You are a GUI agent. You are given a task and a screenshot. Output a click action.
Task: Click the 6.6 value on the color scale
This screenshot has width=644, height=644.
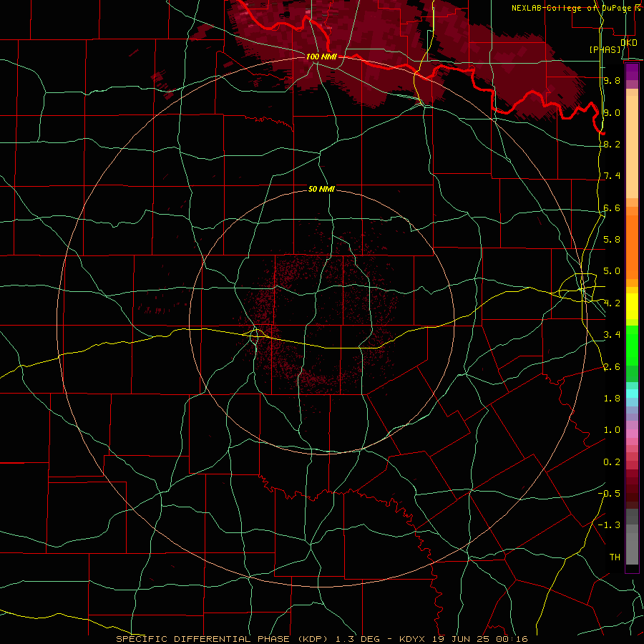[612, 208]
